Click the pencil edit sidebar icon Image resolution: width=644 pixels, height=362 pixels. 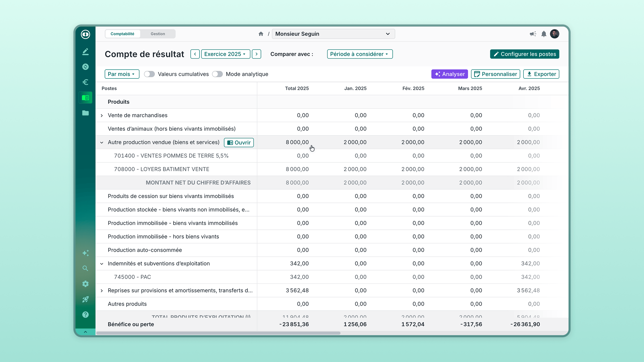[85, 52]
